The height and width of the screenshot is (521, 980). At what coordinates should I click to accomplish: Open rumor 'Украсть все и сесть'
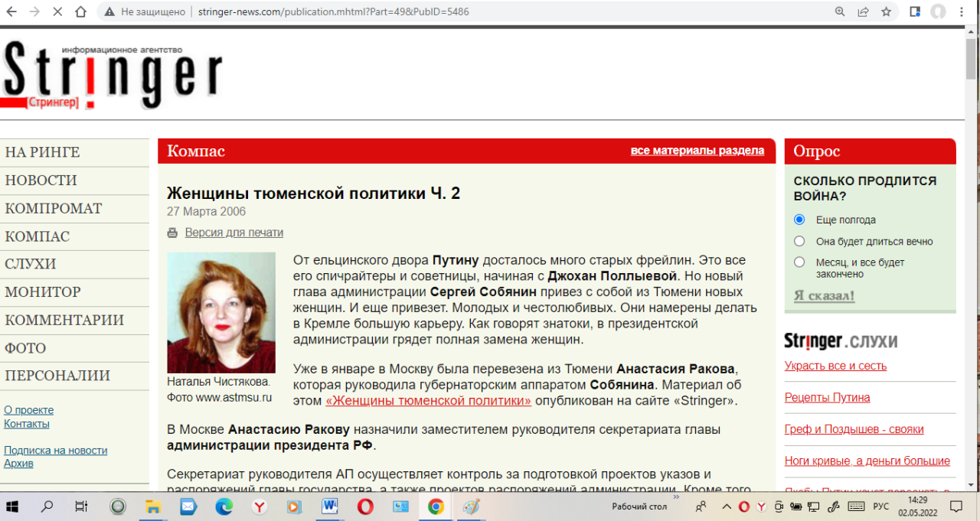point(835,366)
